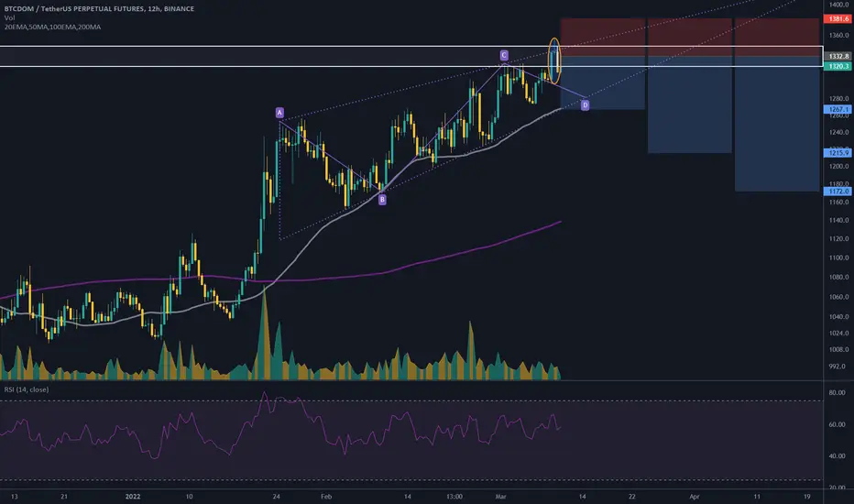Click the blue 1267.1 target price tag
Viewport: 854px width, 504px height.
[x=838, y=110]
